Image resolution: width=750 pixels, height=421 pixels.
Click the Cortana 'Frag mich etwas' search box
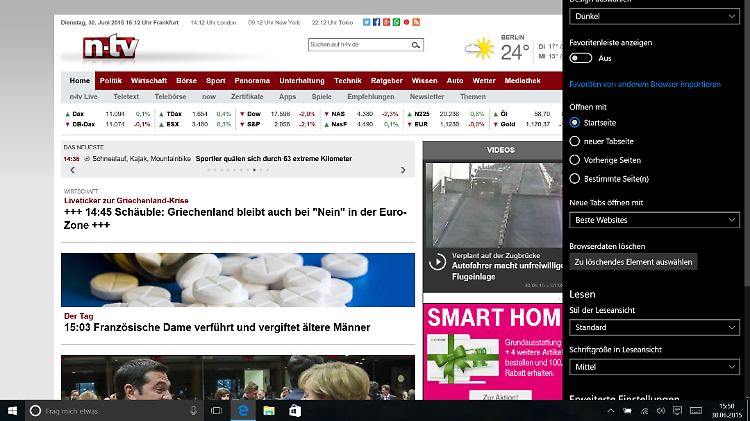[x=116, y=410]
